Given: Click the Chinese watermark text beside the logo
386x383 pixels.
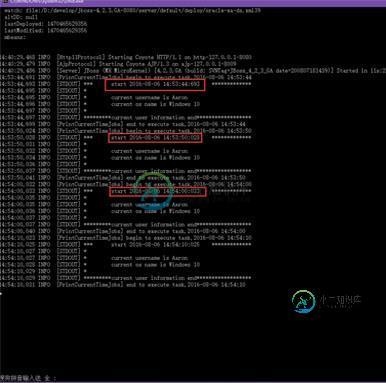Looking at the screenshot, I should point(340,300).
